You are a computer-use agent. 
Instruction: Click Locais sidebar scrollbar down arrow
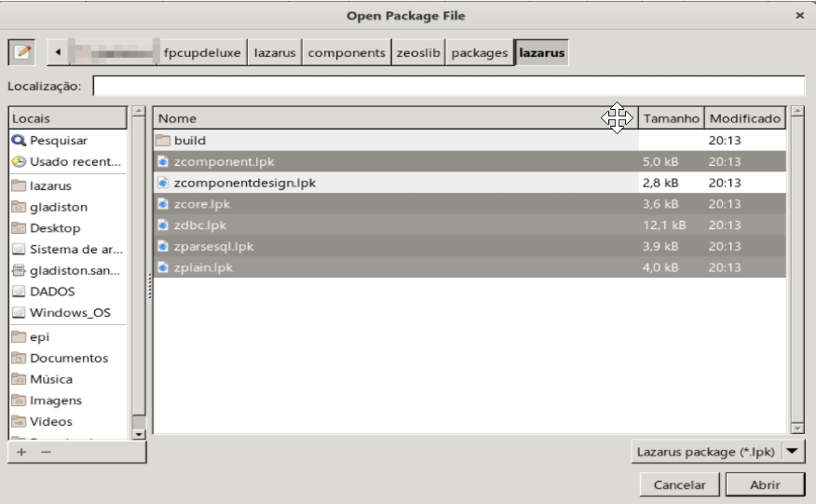point(139,434)
